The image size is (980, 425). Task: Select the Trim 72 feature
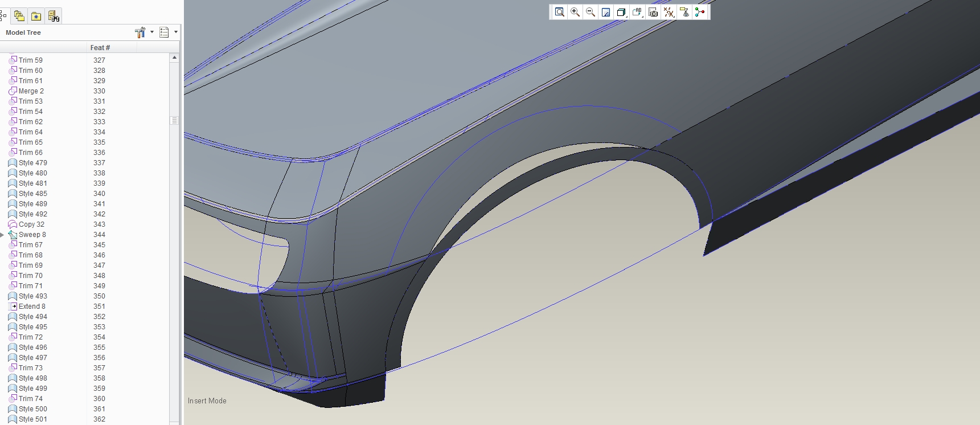pos(30,337)
